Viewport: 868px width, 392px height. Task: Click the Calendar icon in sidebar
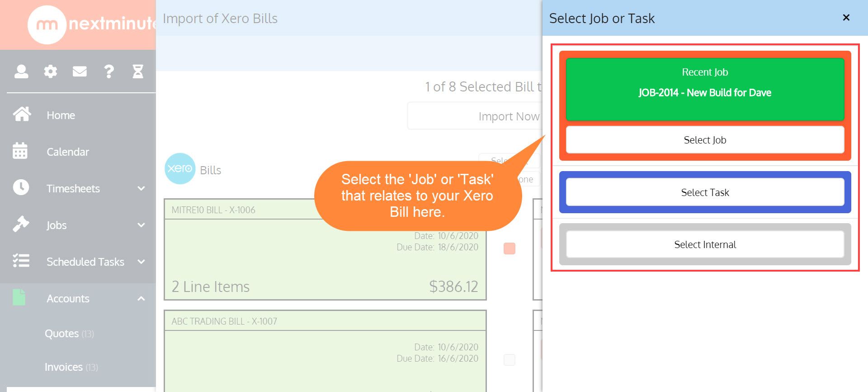20,151
